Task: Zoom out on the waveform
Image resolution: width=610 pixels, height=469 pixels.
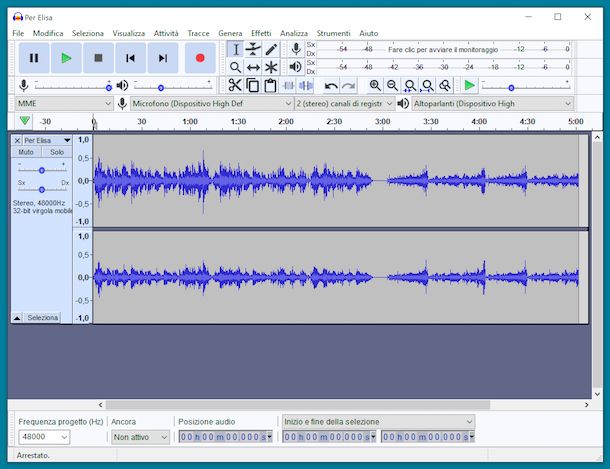Action: (x=393, y=85)
